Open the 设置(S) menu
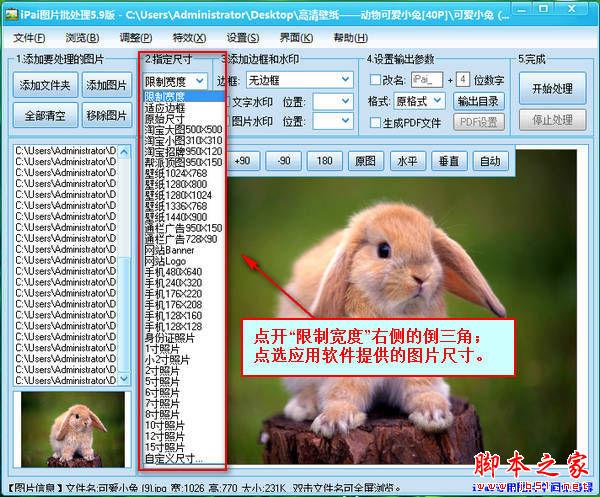Image resolution: width=600 pixels, height=497 pixels. [243, 38]
